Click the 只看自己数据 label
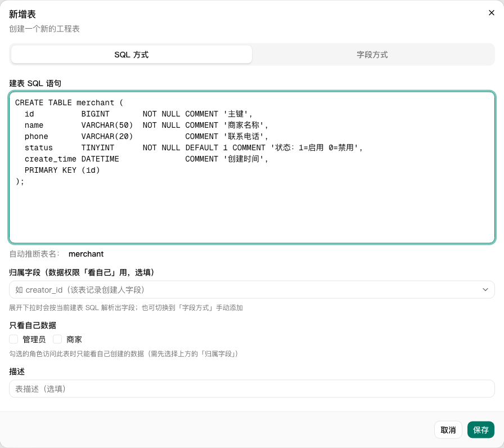504x448 pixels. click(x=33, y=325)
